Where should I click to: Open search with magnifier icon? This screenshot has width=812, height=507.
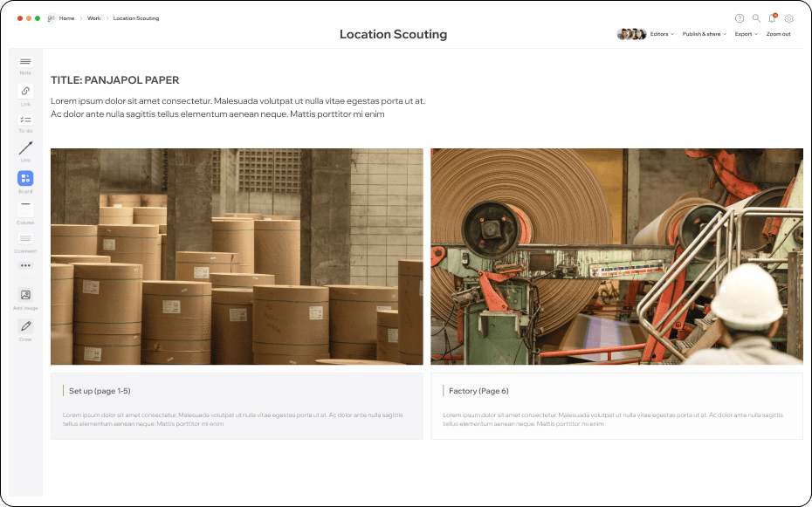(x=756, y=18)
